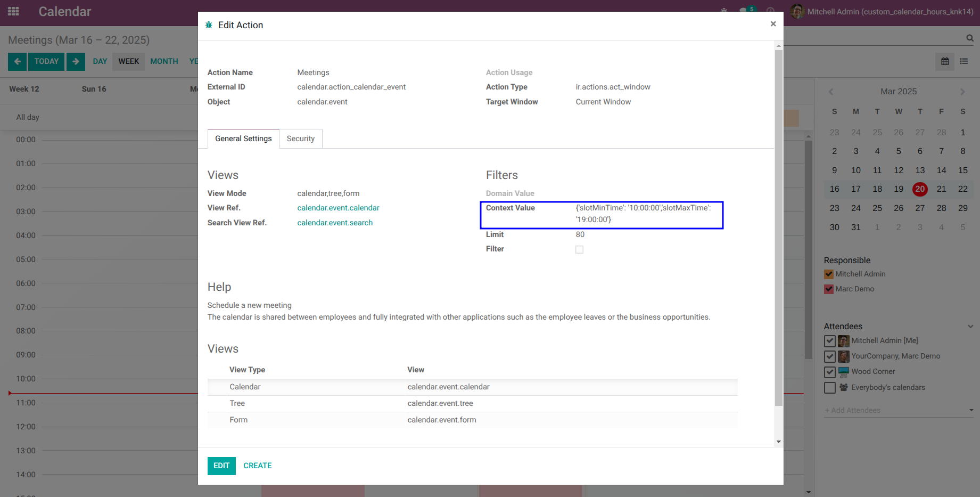Open the Add Attendees dropdown
980x497 pixels.
971,410
